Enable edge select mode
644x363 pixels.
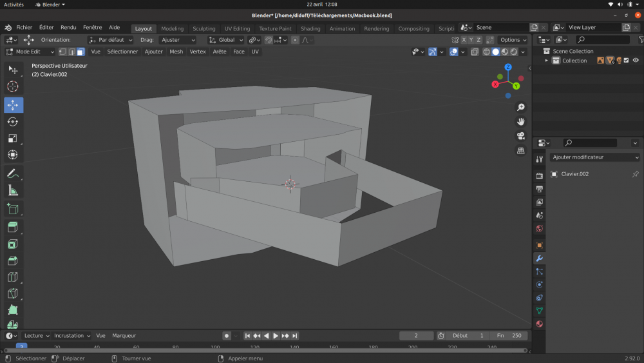click(71, 52)
